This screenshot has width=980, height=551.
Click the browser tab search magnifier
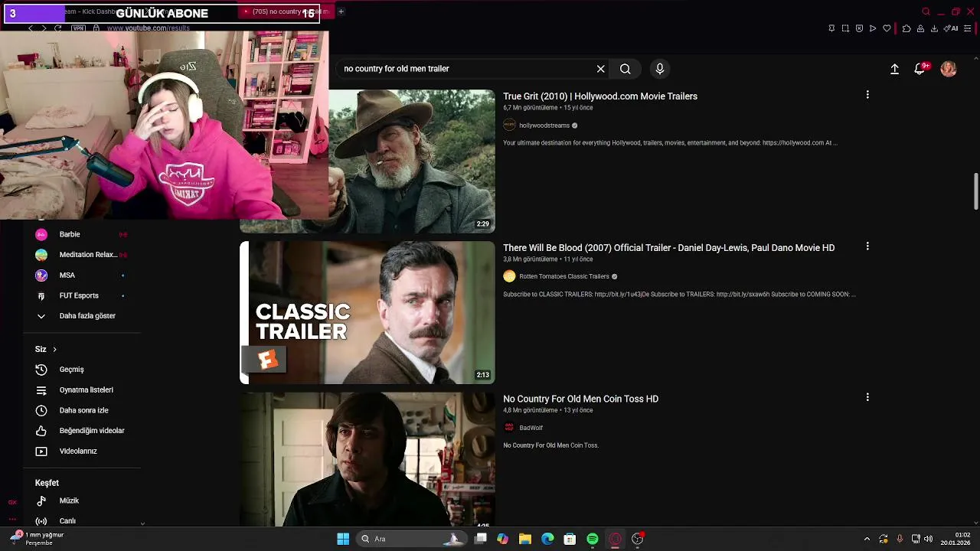point(926,11)
